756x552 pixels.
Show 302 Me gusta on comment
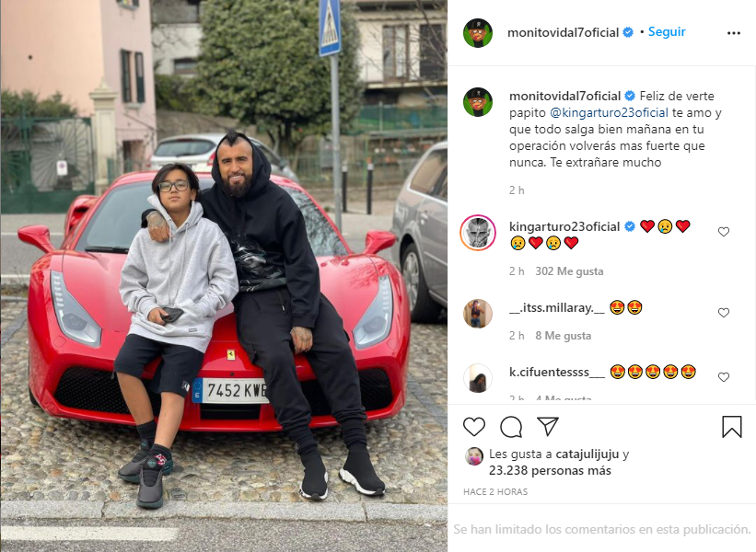click(569, 271)
